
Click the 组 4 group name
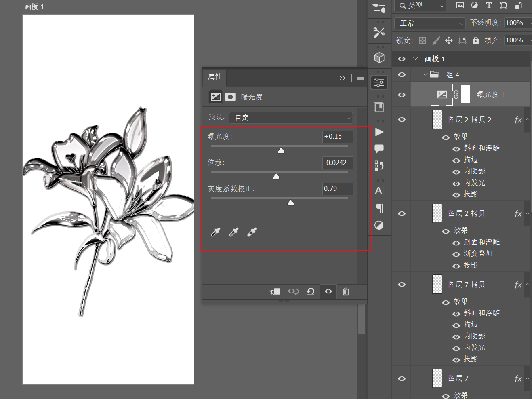(x=452, y=75)
